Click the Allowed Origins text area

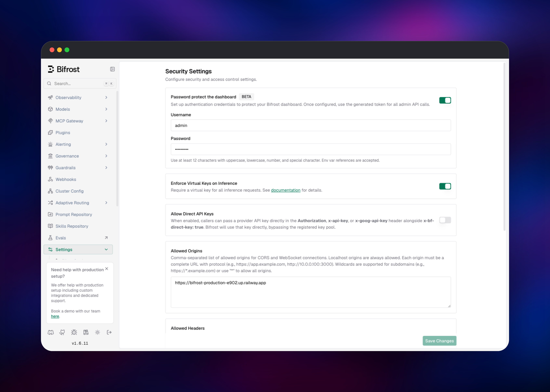point(311,292)
